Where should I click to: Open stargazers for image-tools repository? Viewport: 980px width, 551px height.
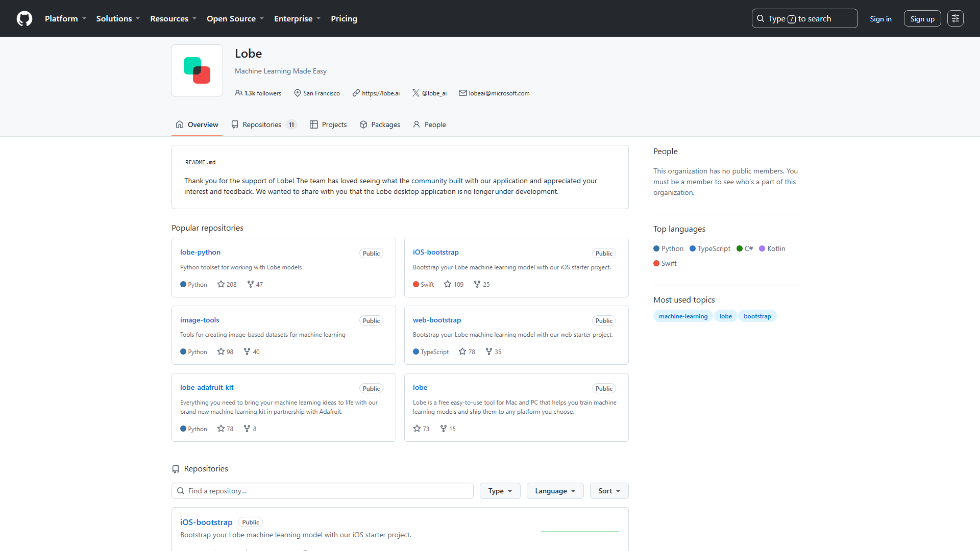pyautogui.click(x=225, y=352)
